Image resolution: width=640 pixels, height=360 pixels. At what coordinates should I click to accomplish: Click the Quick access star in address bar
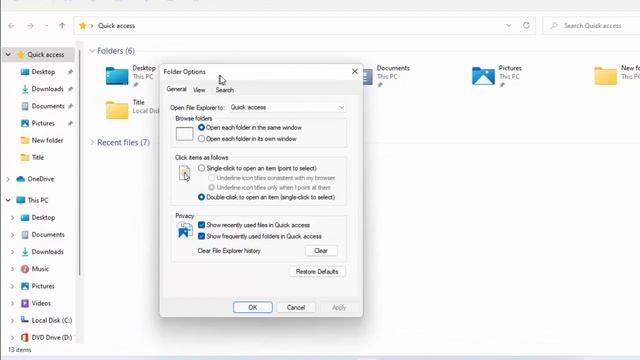click(83, 26)
